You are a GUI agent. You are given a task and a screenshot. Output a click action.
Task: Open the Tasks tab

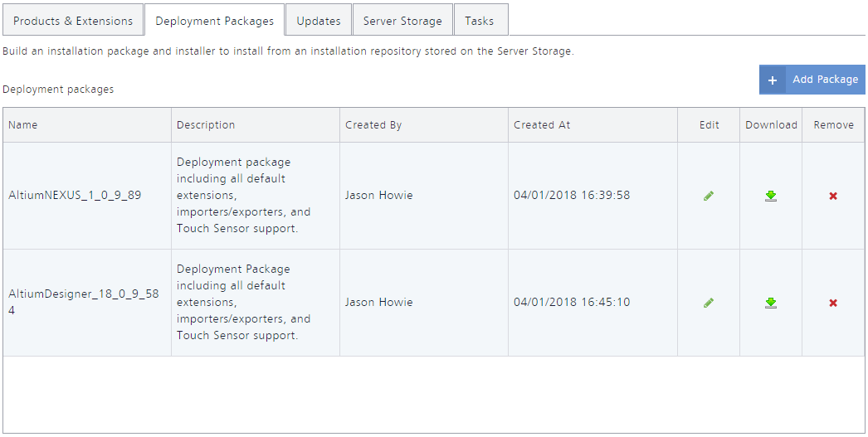(480, 21)
